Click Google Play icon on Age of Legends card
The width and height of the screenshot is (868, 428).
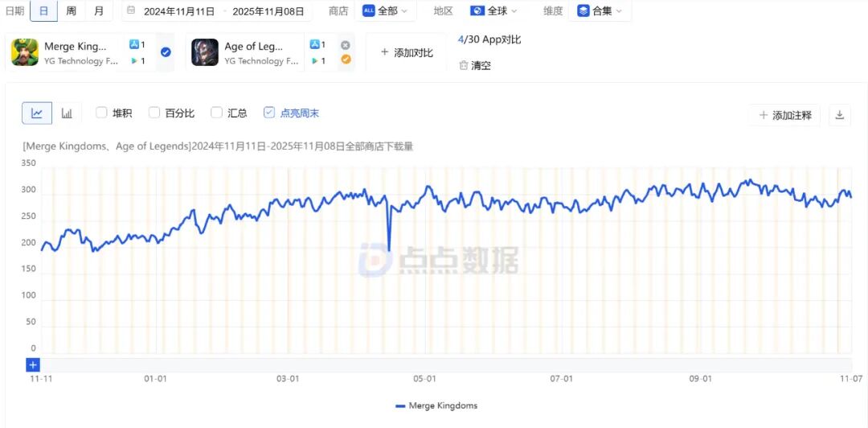[314, 61]
